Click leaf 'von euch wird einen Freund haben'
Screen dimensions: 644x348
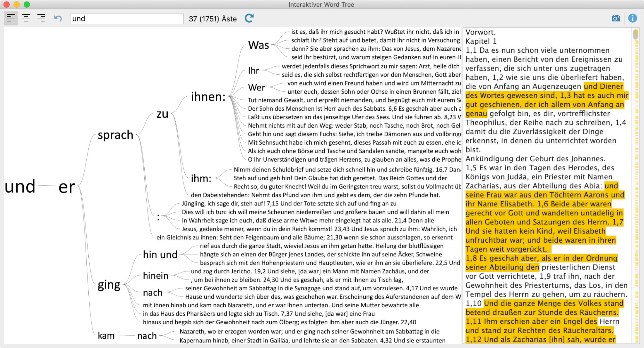pyautogui.click(x=374, y=83)
